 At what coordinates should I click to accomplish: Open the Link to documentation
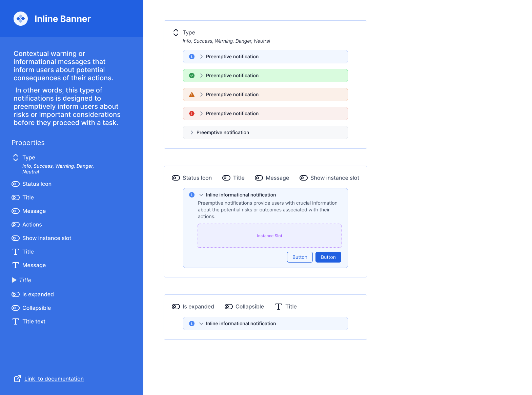pyautogui.click(x=54, y=379)
